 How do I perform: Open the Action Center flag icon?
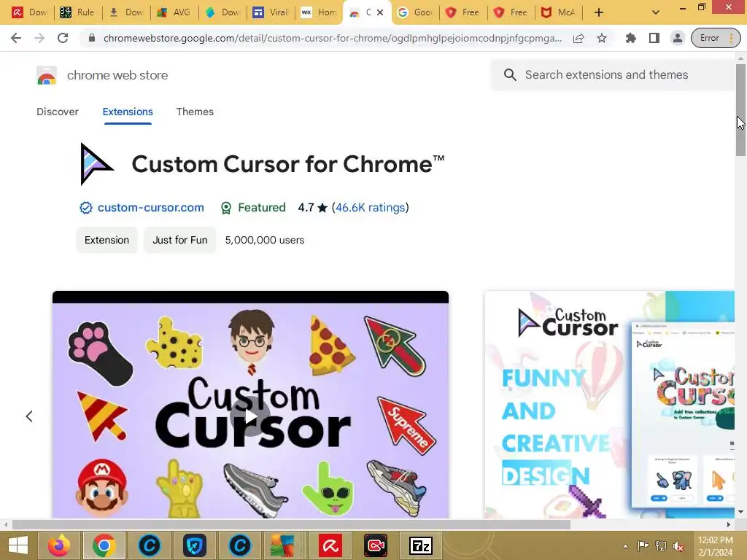tap(643, 546)
